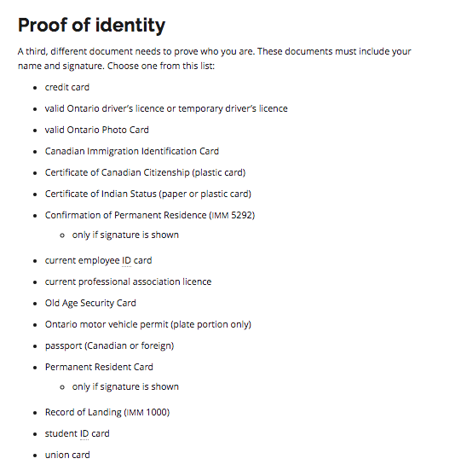
Task: Select the "union card" list item
Action: click(67, 455)
